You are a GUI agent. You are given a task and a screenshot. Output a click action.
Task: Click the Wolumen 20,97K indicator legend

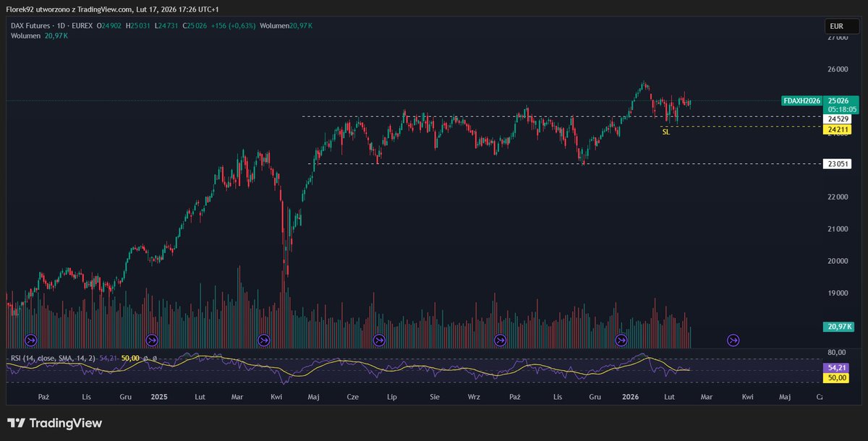pyautogui.click(x=39, y=35)
